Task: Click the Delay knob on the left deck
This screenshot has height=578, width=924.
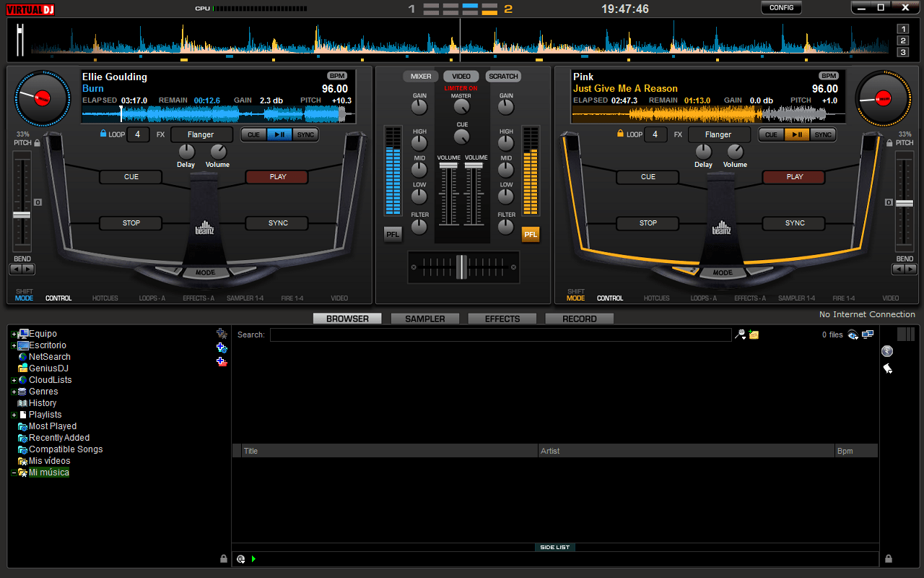Action: click(186, 153)
